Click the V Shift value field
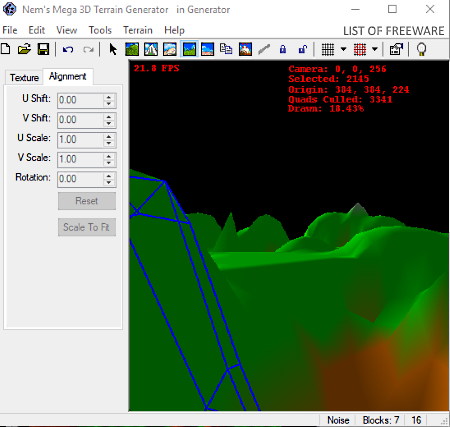Viewport: 450px width, 427px height. pyautogui.click(x=80, y=120)
